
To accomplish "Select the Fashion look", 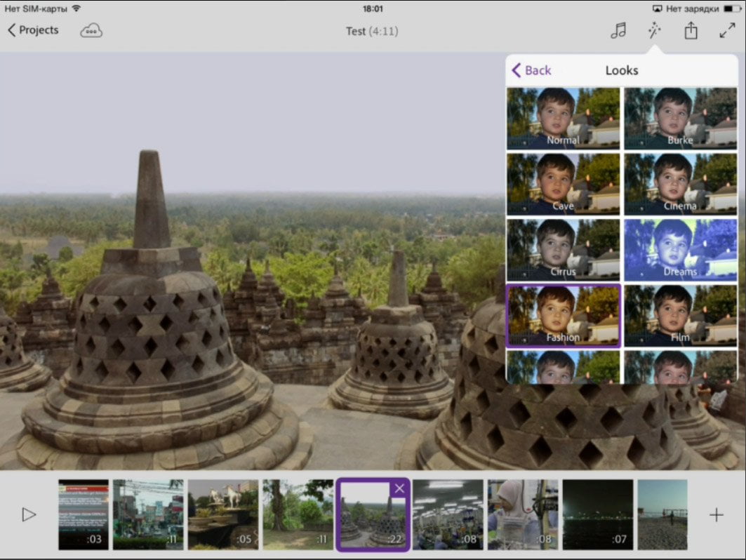I will [564, 316].
